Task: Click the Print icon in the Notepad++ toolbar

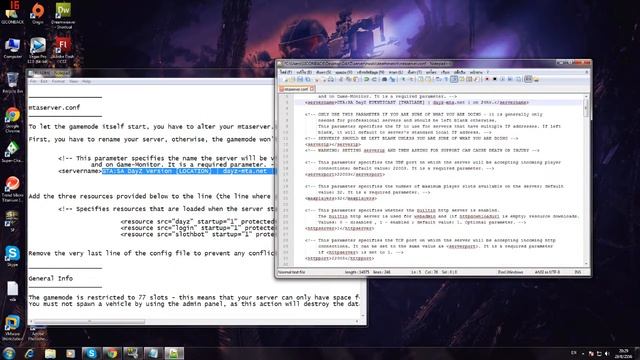Action: pyautogui.click(x=330, y=80)
